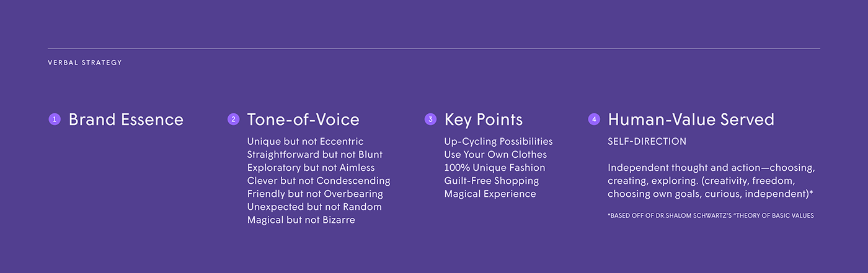868x273 pixels.
Task: Click the number 1 circle badge
Action: (x=55, y=119)
